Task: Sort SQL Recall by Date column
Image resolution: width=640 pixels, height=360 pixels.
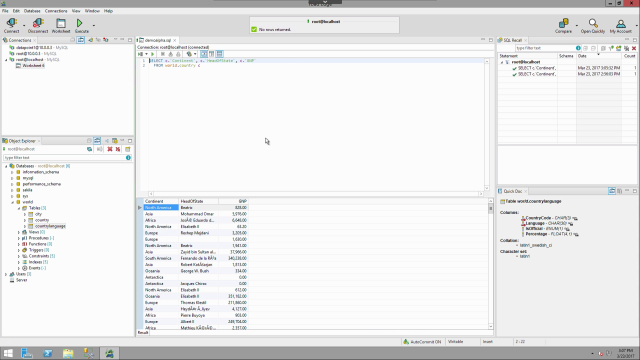Action: 599,56
